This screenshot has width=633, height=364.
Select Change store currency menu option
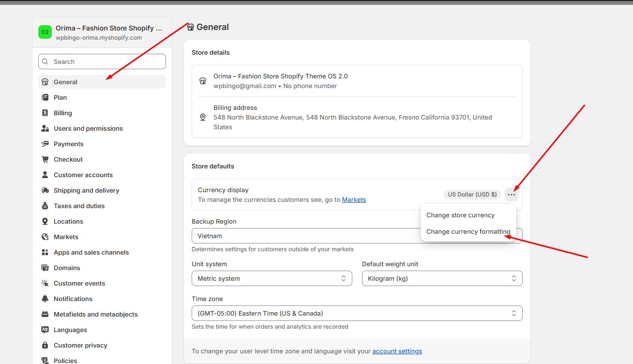(x=460, y=215)
